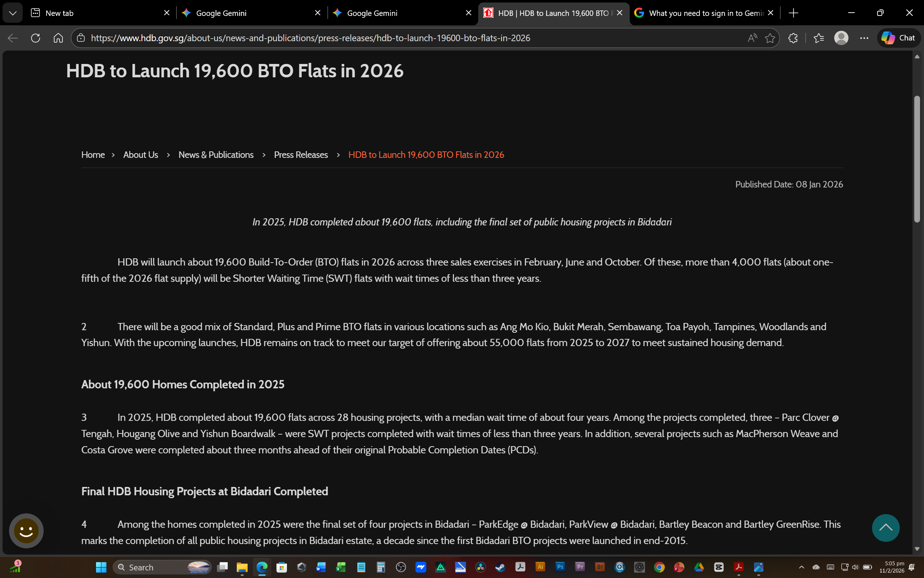
Task: Open the What you need to sign in tab
Action: (x=705, y=13)
